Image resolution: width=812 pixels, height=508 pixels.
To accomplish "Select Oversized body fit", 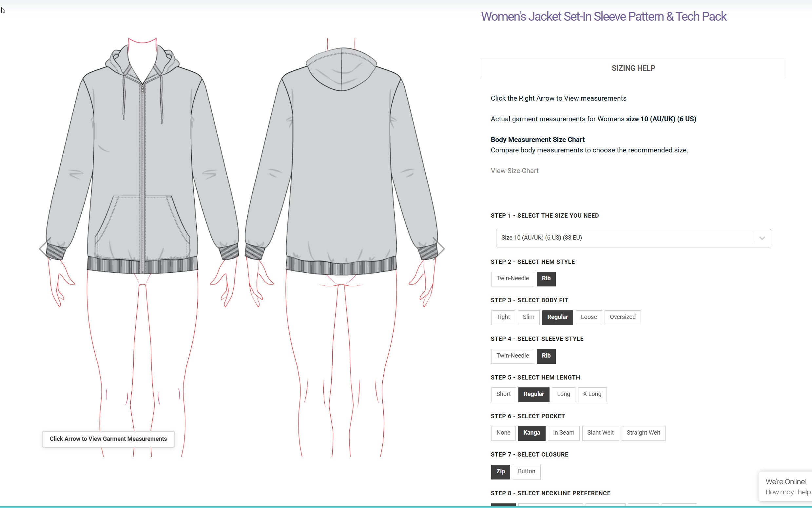I will pos(622,317).
